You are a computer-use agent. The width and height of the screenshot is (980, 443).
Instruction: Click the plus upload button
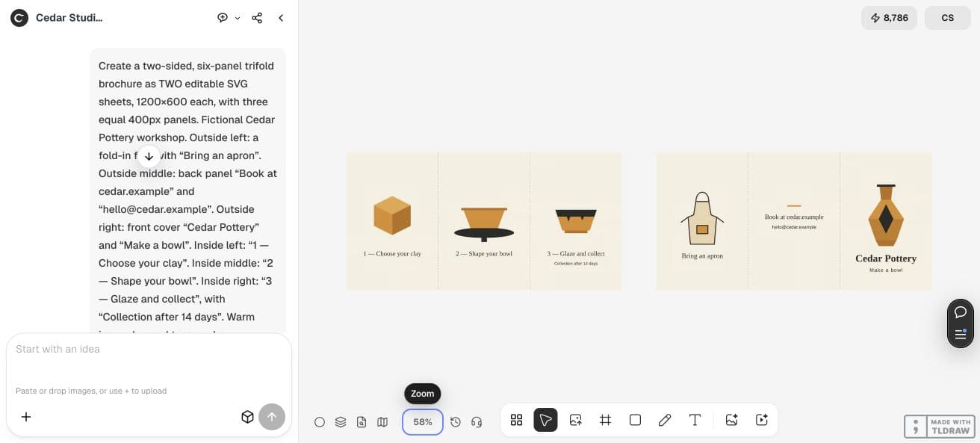click(x=26, y=417)
